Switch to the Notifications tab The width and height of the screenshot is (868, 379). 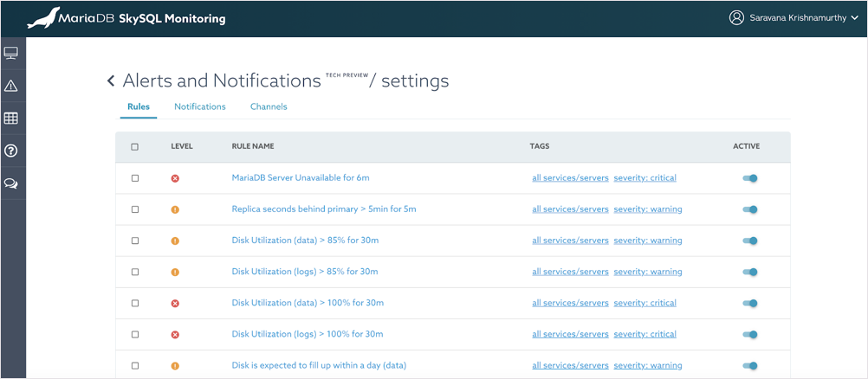click(x=199, y=107)
